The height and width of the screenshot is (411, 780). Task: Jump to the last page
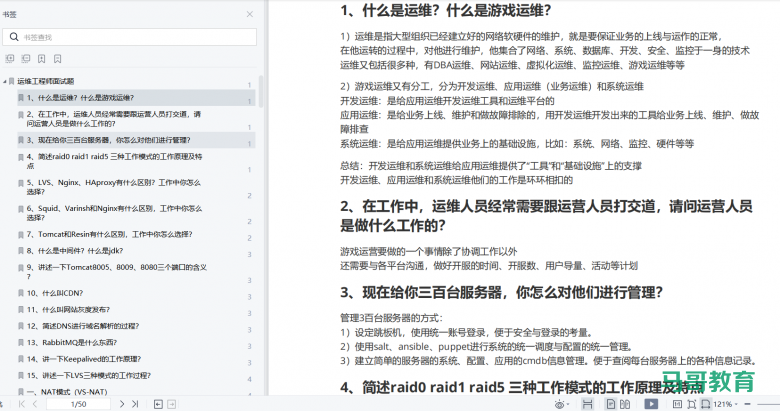[137, 404]
